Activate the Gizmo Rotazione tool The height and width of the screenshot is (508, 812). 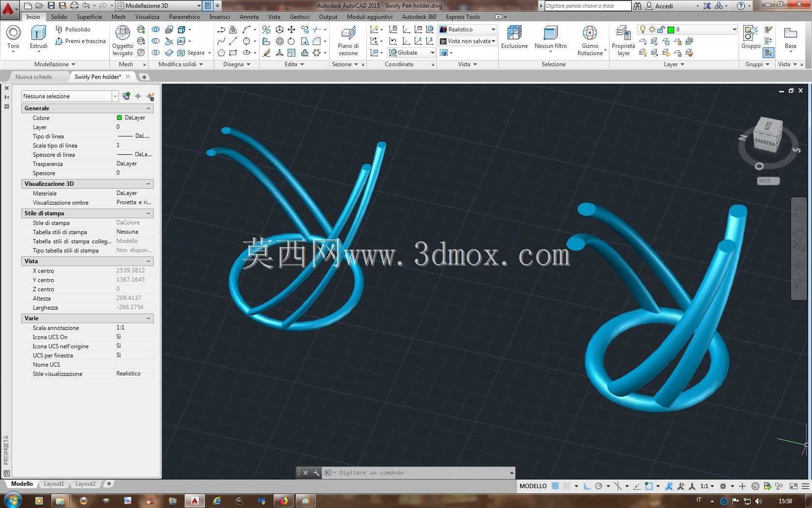pyautogui.click(x=590, y=41)
